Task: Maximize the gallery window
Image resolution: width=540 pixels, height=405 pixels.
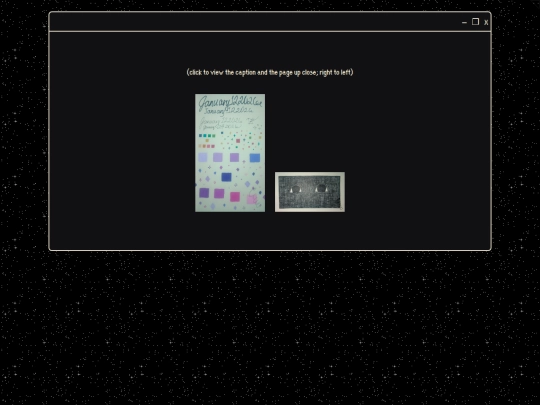Action: (x=475, y=22)
